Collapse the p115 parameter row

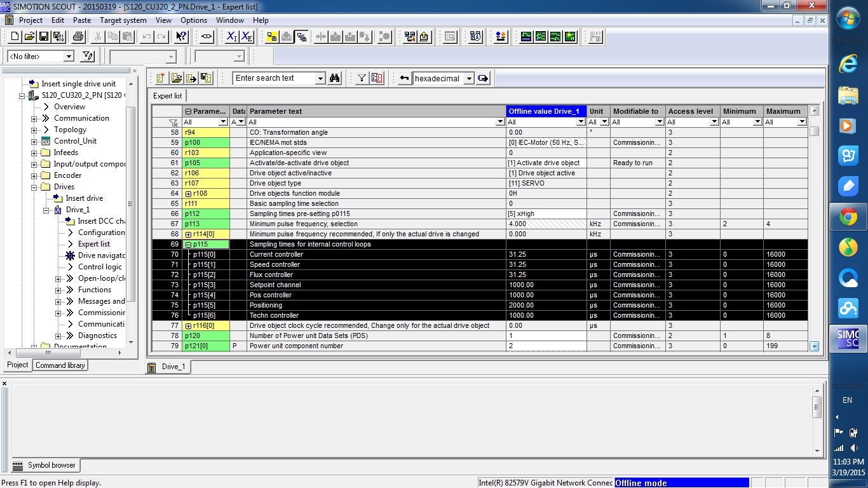(x=188, y=245)
